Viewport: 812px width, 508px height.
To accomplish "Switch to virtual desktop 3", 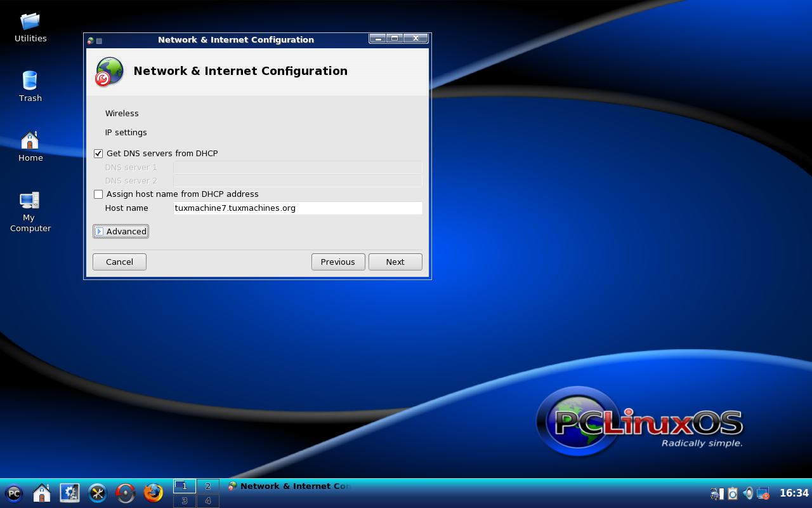I will click(185, 501).
